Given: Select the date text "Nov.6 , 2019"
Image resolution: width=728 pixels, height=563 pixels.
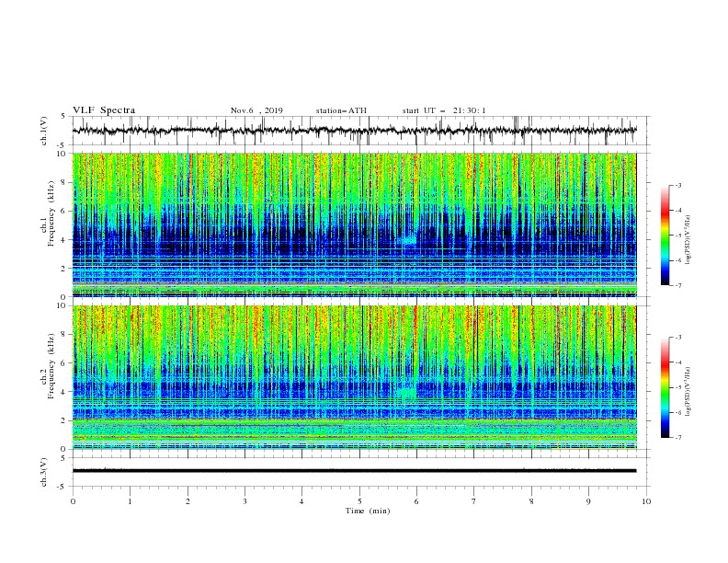Looking at the screenshot, I should coord(256,110).
